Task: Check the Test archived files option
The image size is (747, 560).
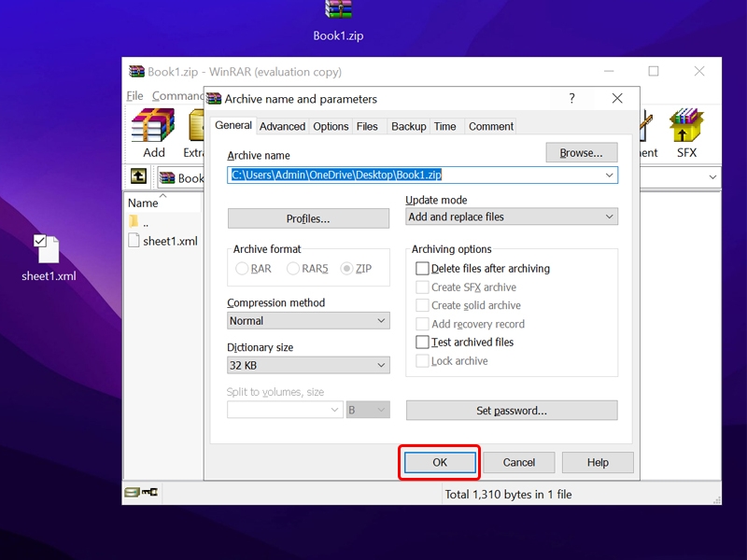Action: [423, 343]
